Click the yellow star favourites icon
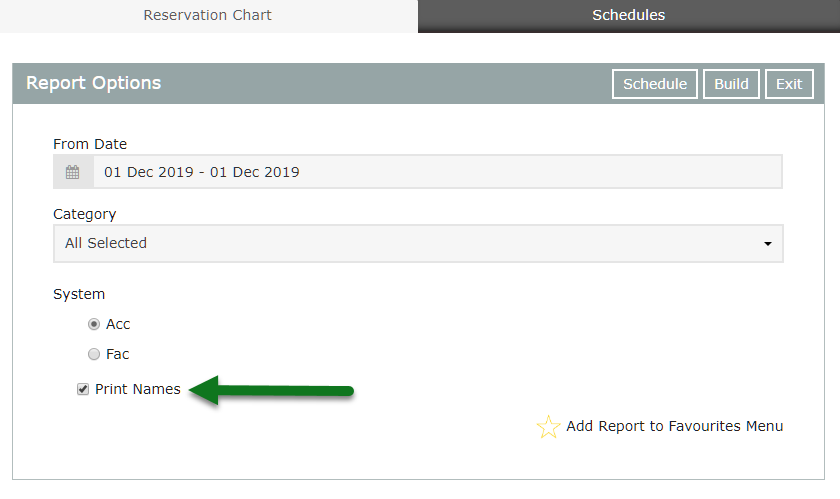Viewport: 840px width, 499px height. pos(548,427)
